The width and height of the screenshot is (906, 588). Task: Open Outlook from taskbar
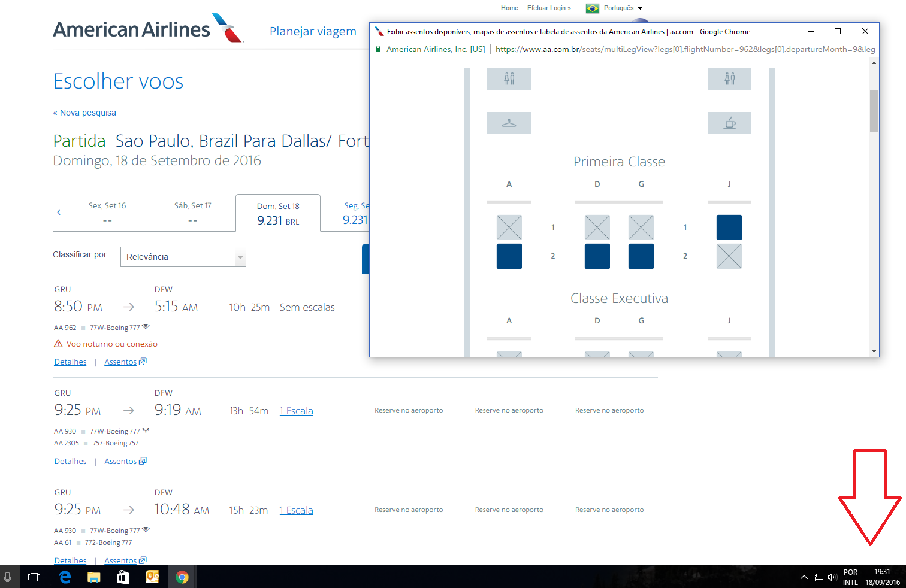click(x=152, y=577)
